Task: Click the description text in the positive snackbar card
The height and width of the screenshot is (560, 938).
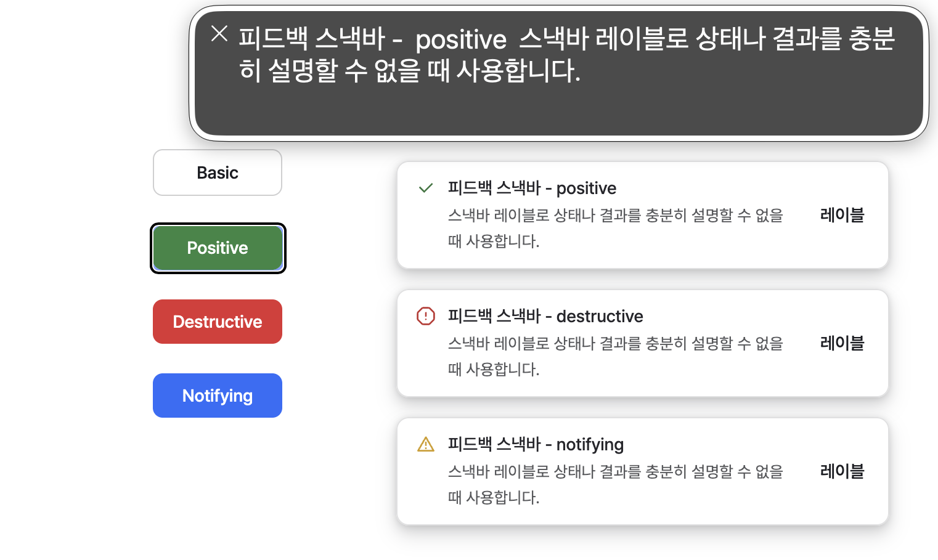Action: [615, 228]
